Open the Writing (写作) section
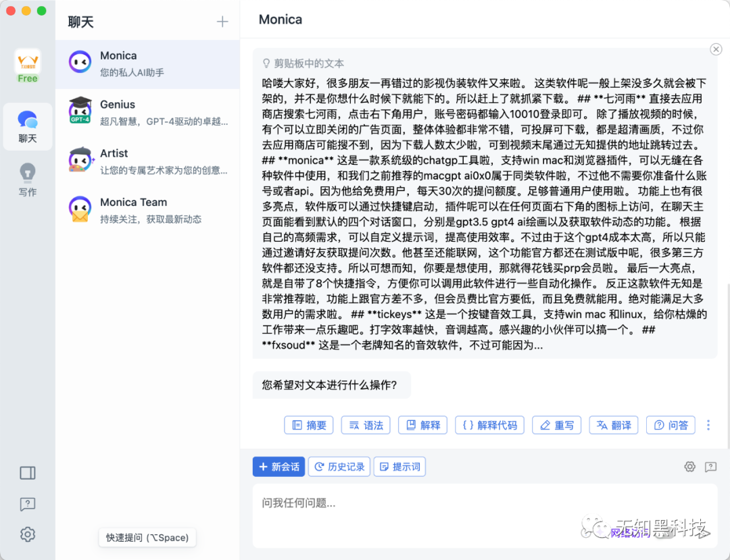Viewport: 730px width, 560px height. click(x=28, y=180)
